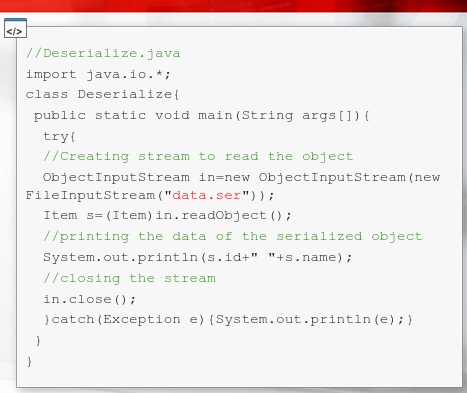Click System.out.println(e) inside catch block
The width and height of the screenshot is (467, 393).
(x=310, y=320)
